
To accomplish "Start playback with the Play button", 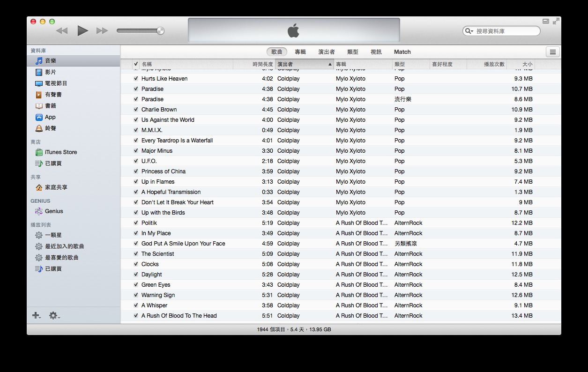I will tap(83, 31).
